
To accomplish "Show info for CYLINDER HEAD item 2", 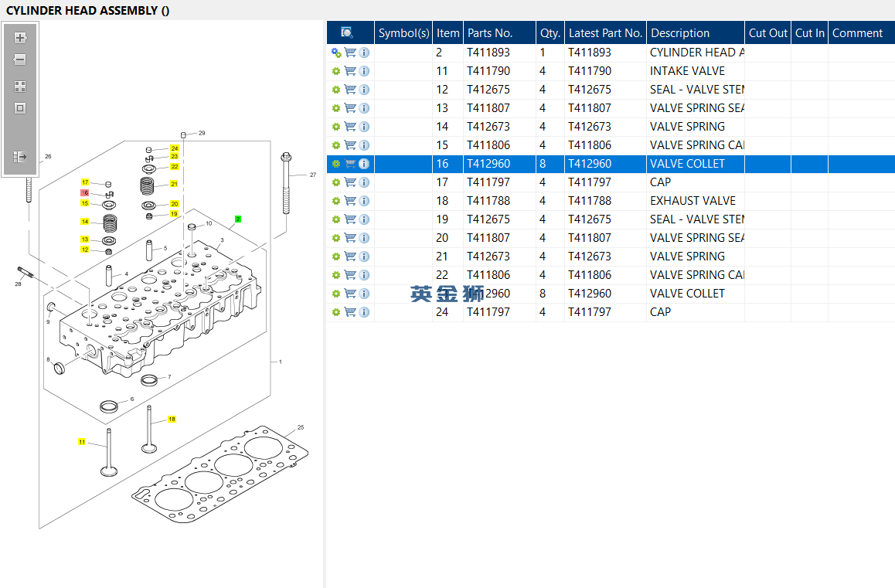I will [x=364, y=53].
